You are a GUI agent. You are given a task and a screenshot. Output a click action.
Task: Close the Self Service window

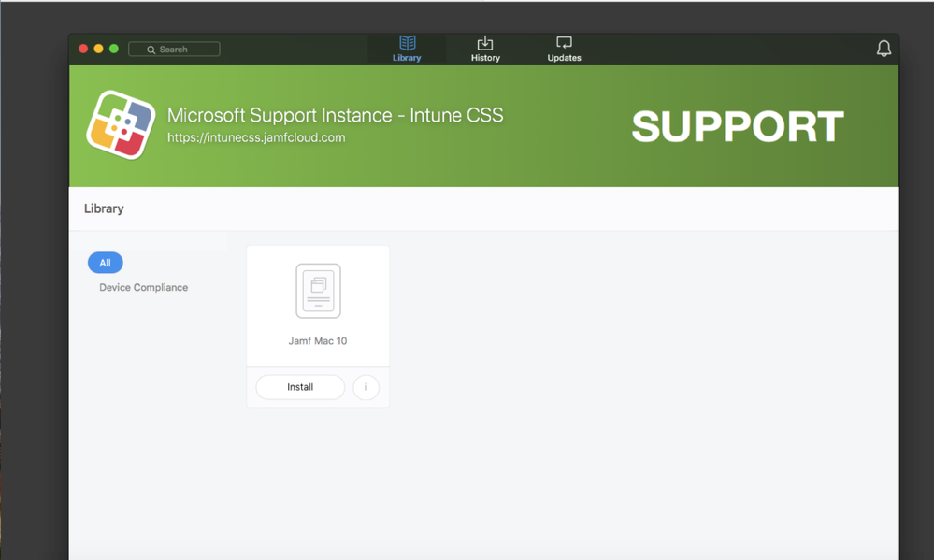pos(83,49)
